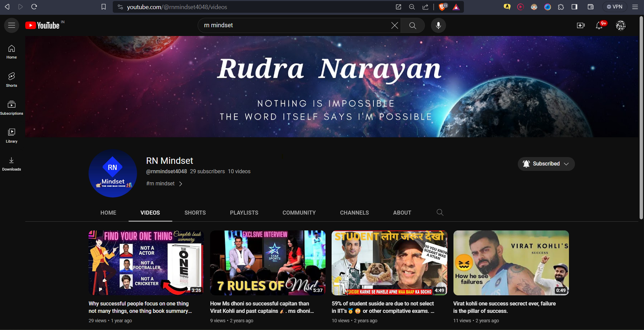Open the Create video button
The image size is (644, 330).
[x=581, y=25]
